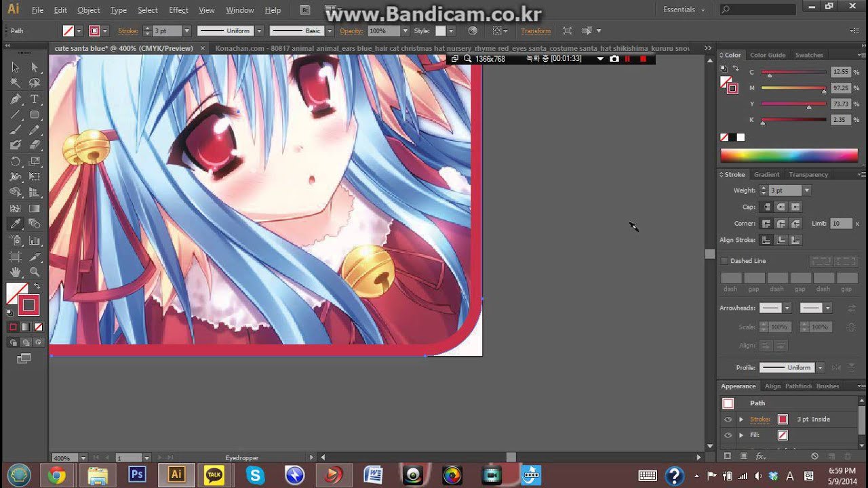Image resolution: width=868 pixels, height=488 pixels.
Task: Select the Magic Wand tool
Action: coord(15,83)
